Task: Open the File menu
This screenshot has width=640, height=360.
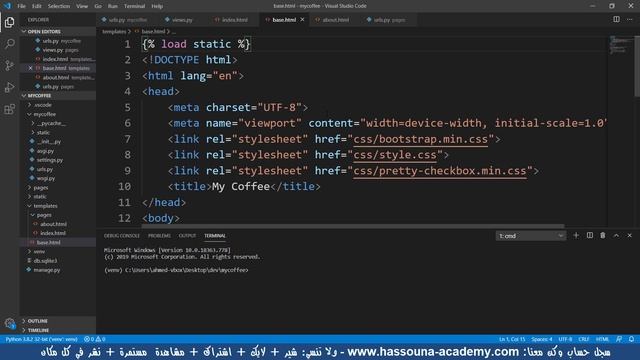Action: (21, 6)
